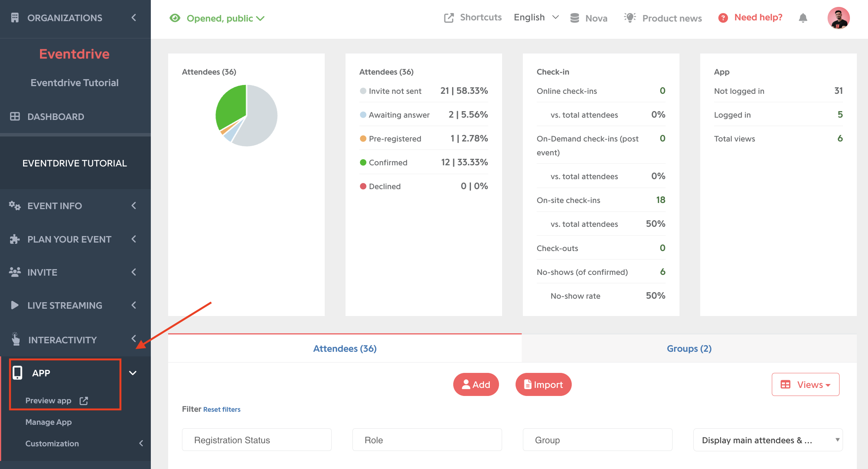Click the Reset filters link

222,409
